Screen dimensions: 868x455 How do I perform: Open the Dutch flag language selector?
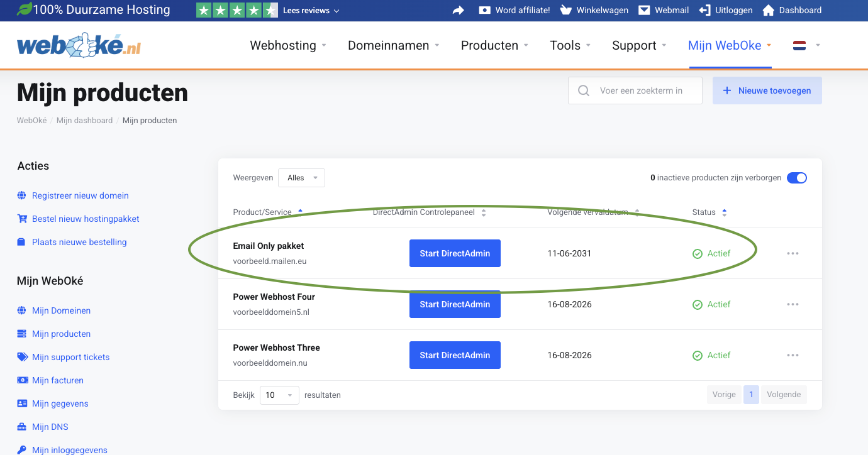coord(806,45)
